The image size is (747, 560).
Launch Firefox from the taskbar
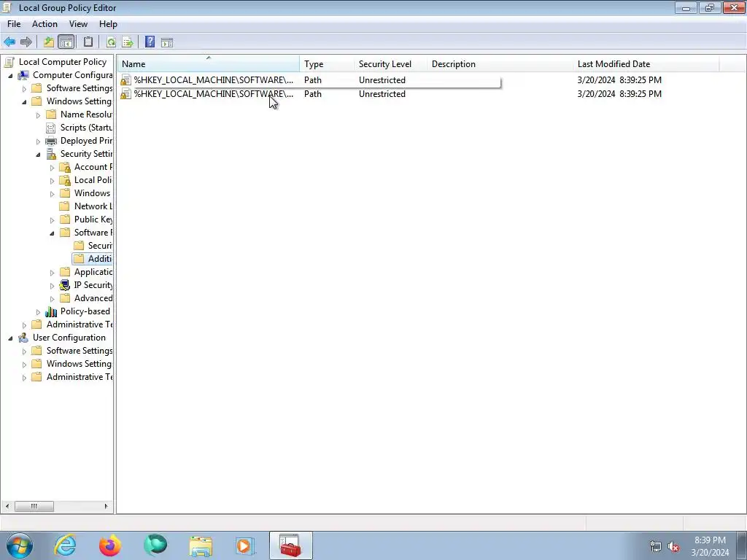(x=110, y=545)
